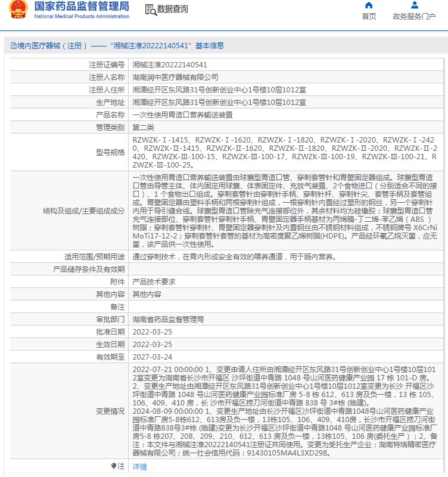448x477 pixels.
Task: Click the 结构及组成 description paragraph
Action: click(285, 211)
